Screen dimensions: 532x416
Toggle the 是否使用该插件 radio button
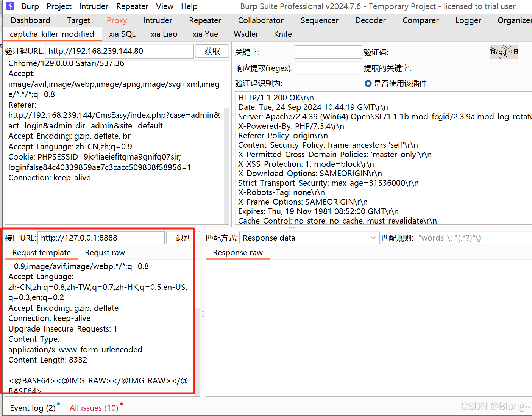coord(368,83)
